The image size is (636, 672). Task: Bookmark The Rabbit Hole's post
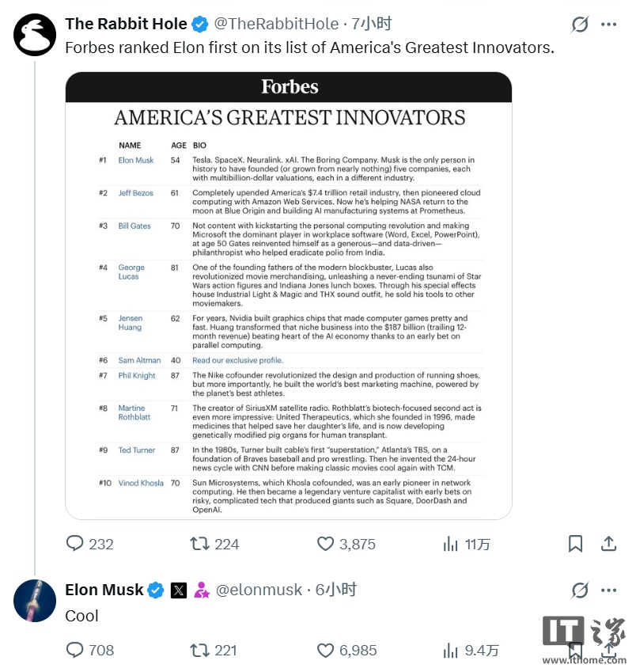pyautogui.click(x=576, y=544)
